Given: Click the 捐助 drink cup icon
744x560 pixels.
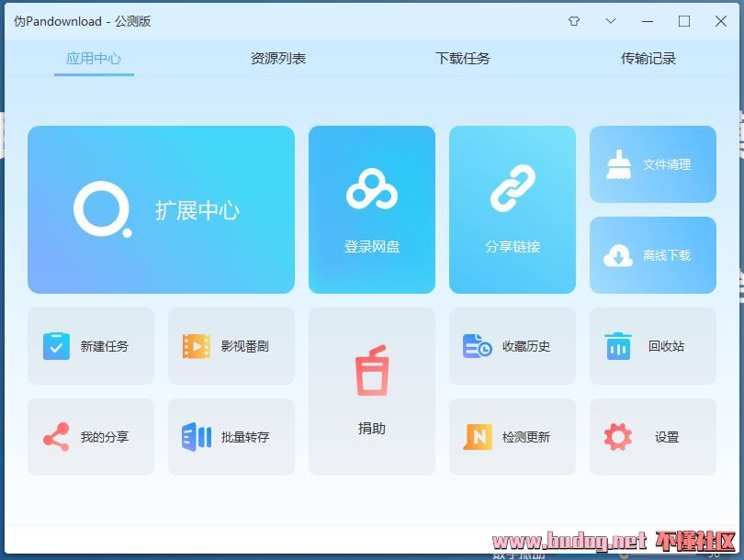Looking at the screenshot, I should click(x=372, y=370).
